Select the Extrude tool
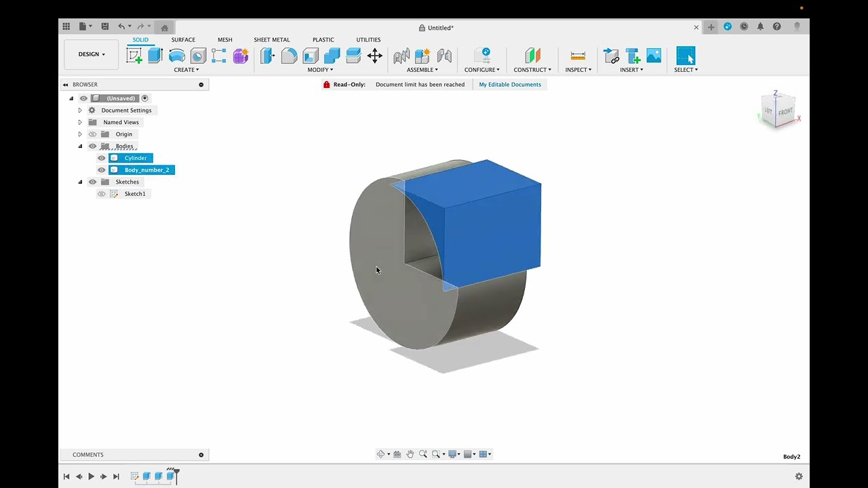The image size is (868, 488). (x=155, y=56)
